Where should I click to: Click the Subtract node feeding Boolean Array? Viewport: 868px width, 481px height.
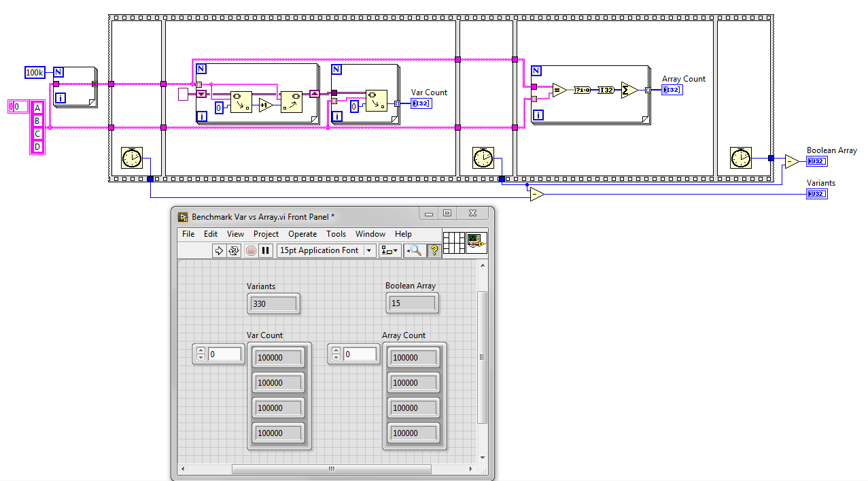pos(793,162)
